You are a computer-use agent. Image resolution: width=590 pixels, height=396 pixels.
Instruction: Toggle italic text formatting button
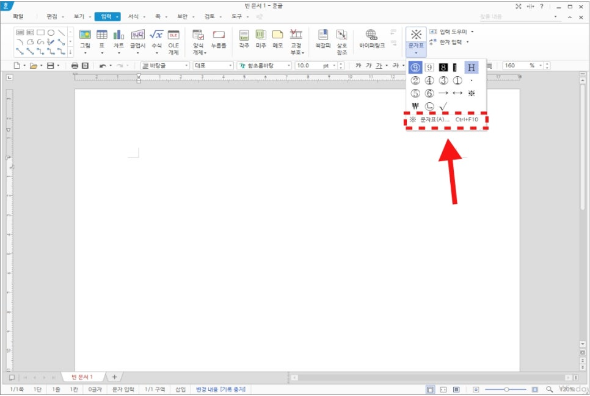[368, 65]
